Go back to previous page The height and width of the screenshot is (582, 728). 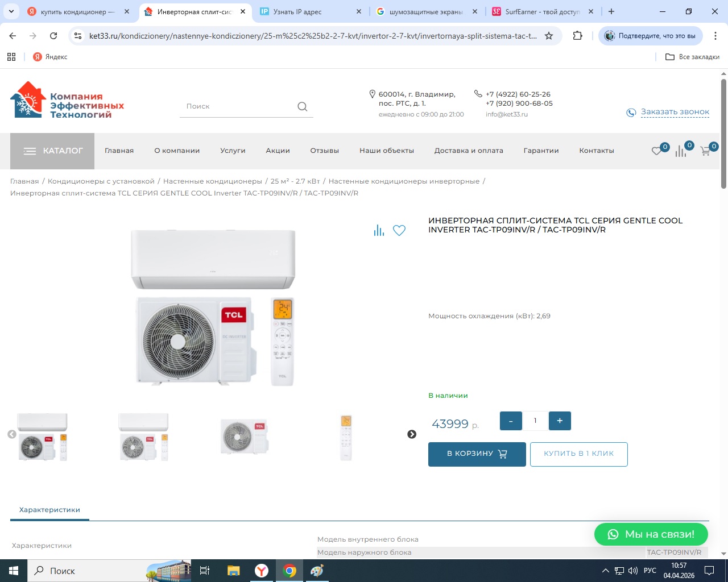pos(13,36)
